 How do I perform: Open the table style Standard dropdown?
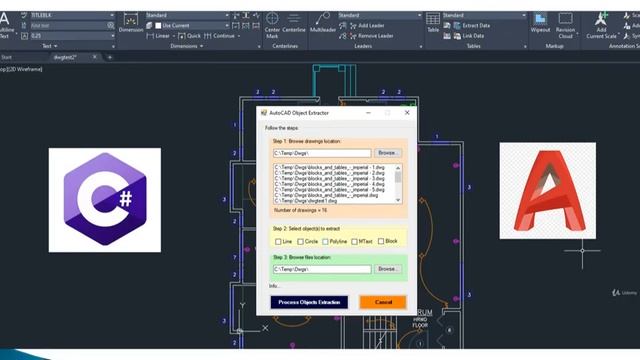pyautogui.click(x=524, y=15)
